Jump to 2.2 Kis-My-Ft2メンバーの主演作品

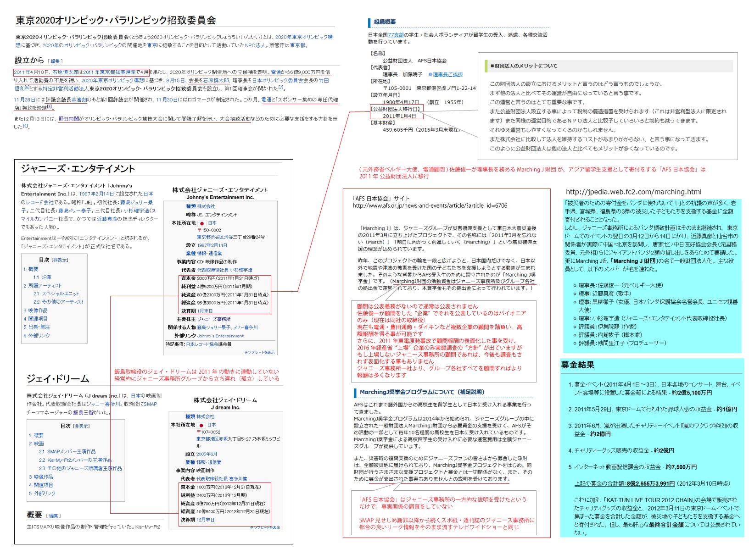75,460
